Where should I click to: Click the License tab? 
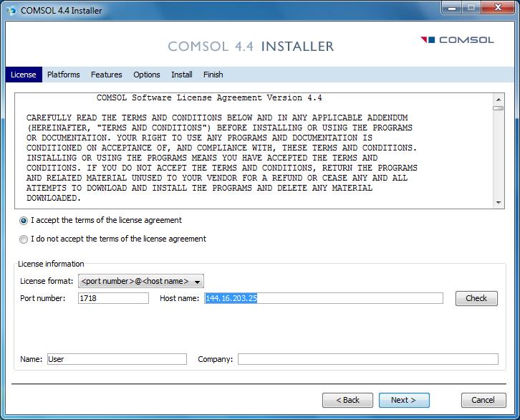(24, 75)
